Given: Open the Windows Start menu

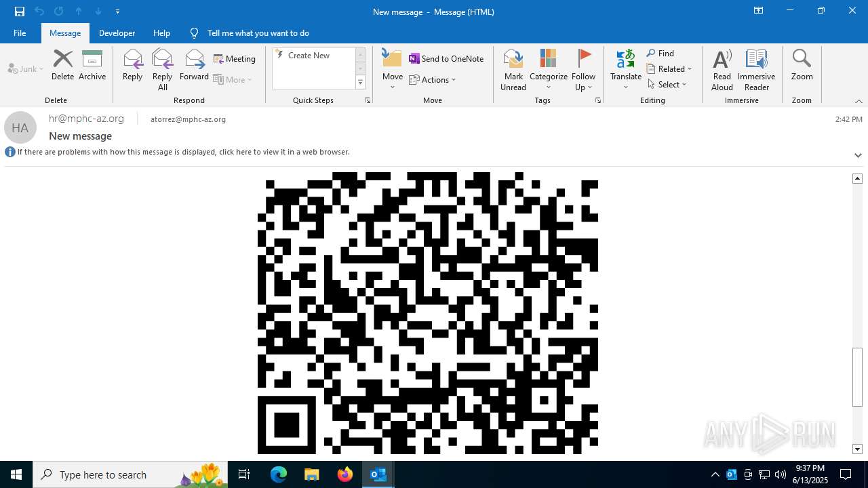Looking at the screenshot, I should tap(16, 474).
